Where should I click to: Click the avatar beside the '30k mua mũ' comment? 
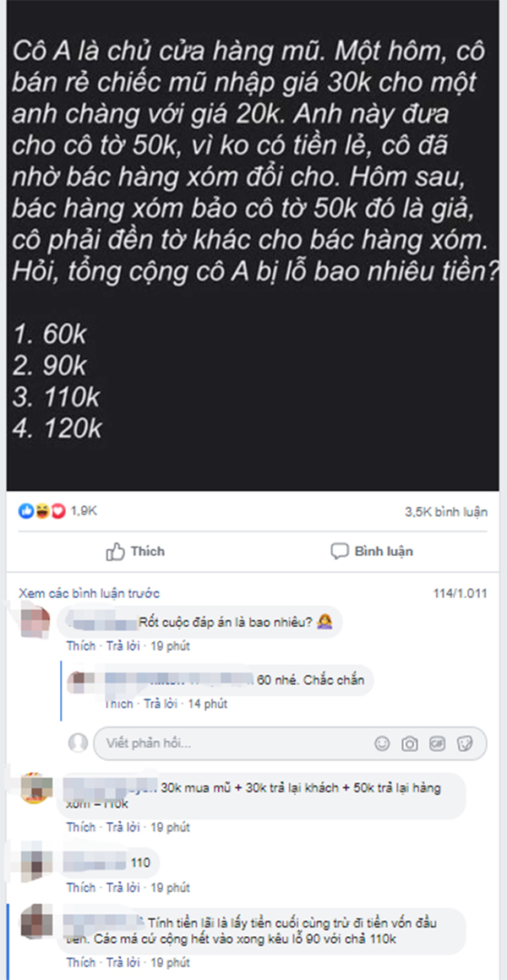(x=35, y=788)
